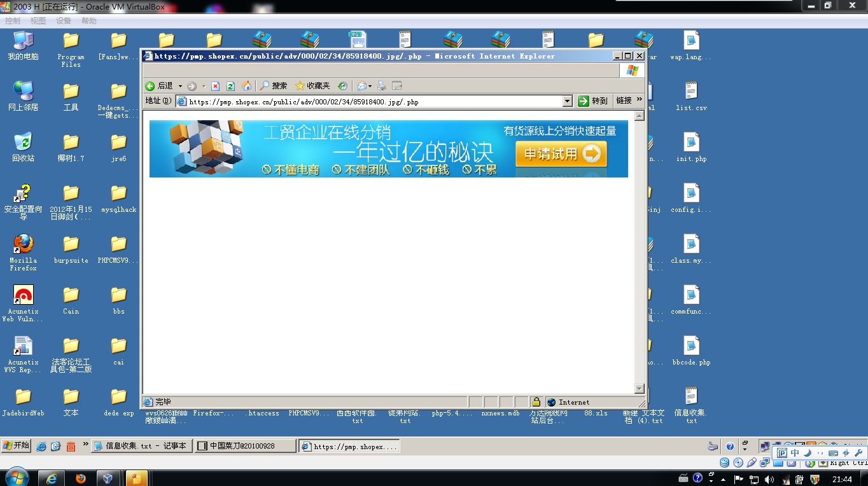Expand the Links (链接) toolbar chevron
Screen dimensions: 868x486
[639, 100]
